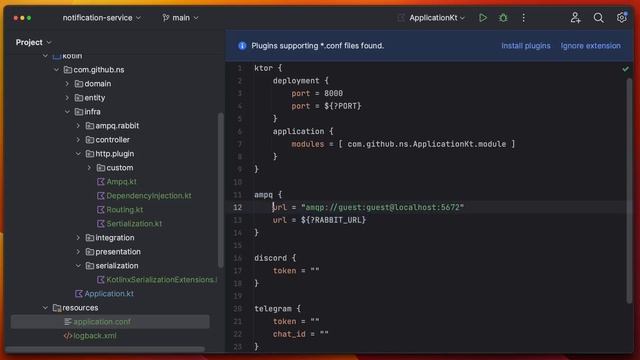Click Install plugins link
The image size is (640, 360).
pyautogui.click(x=526, y=46)
